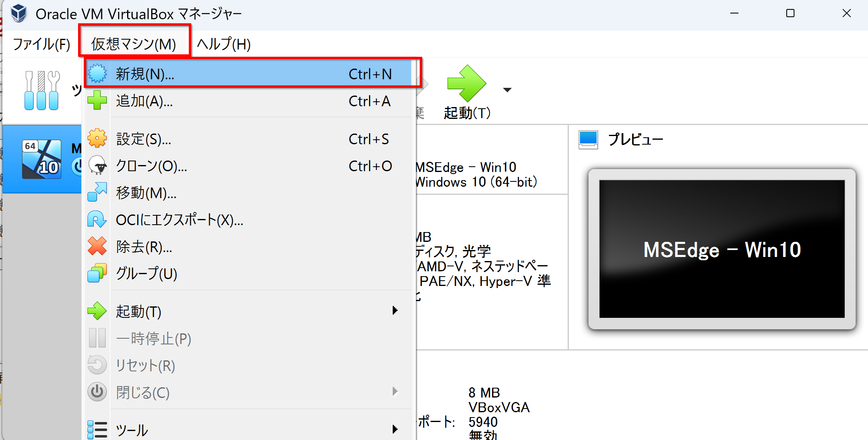Click the MSEdge - Win10 preview thumbnail

click(x=722, y=249)
